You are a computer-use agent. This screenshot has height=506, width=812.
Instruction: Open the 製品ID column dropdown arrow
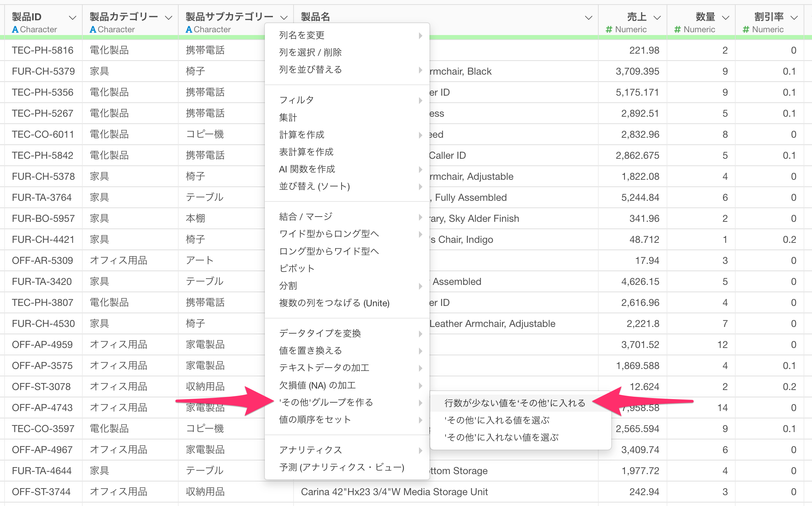73,18
